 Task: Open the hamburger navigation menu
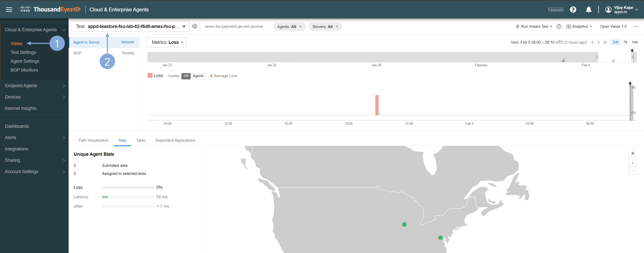point(9,10)
